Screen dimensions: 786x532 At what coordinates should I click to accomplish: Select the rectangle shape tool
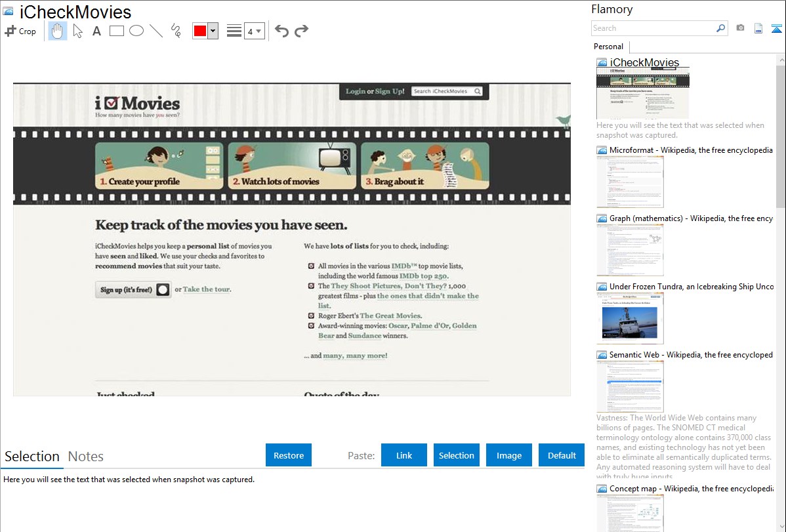point(116,31)
